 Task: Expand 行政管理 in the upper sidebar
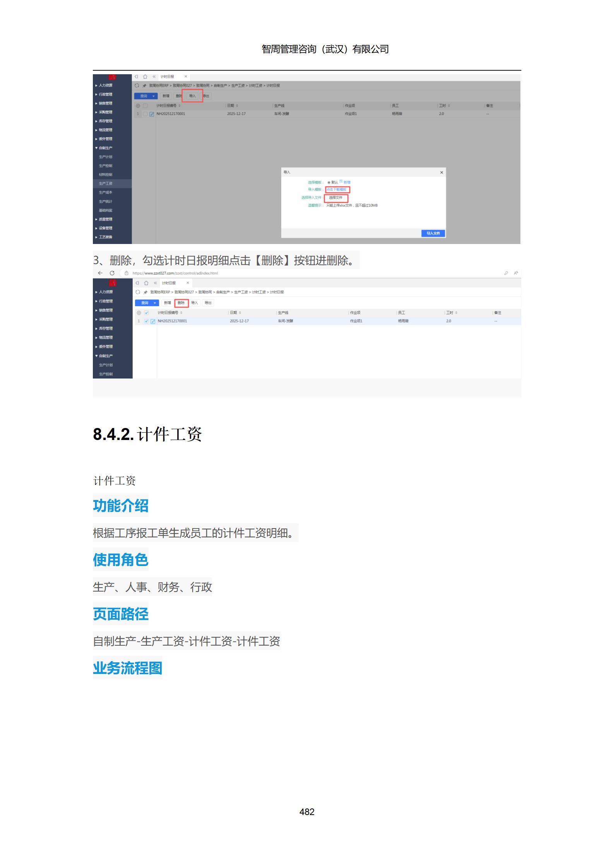(104, 94)
